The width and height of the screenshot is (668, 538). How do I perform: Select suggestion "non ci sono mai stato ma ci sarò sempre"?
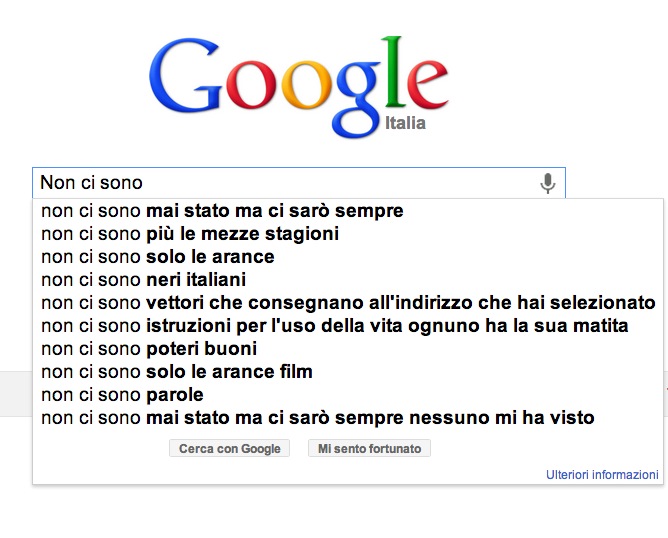pyautogui.click(x=222, y=211)
